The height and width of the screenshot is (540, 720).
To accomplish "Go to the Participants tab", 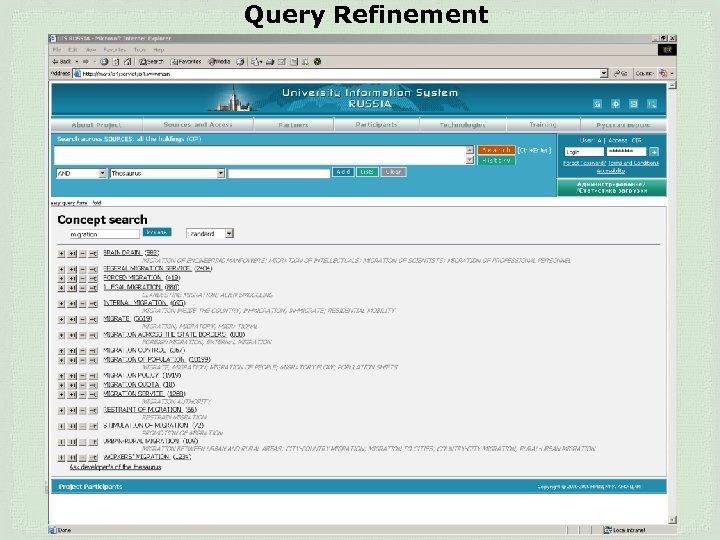I will point(377,125).
